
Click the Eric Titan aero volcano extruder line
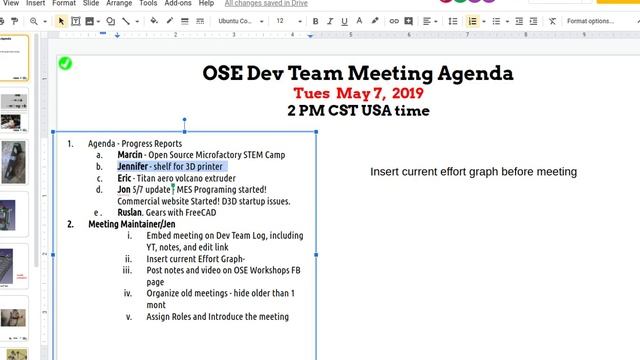tap(176, 178)
